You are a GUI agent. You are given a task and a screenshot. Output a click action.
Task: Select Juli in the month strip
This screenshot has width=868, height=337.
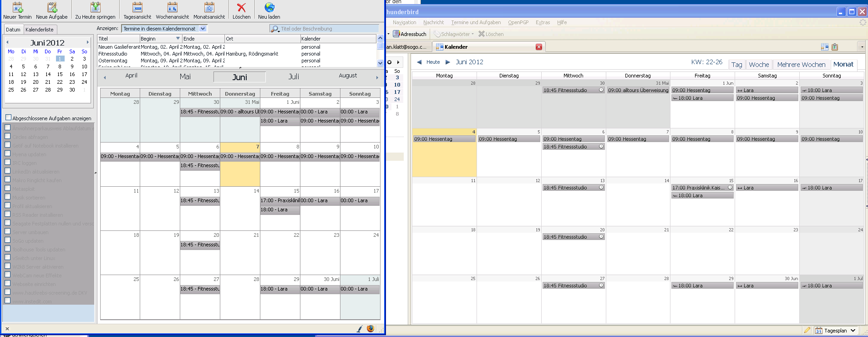(x=294, y=77)
